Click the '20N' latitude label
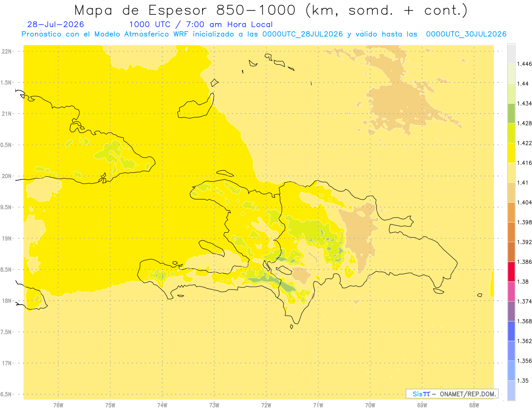This screenshot has width=532, height=411. (x=7, y=176)
